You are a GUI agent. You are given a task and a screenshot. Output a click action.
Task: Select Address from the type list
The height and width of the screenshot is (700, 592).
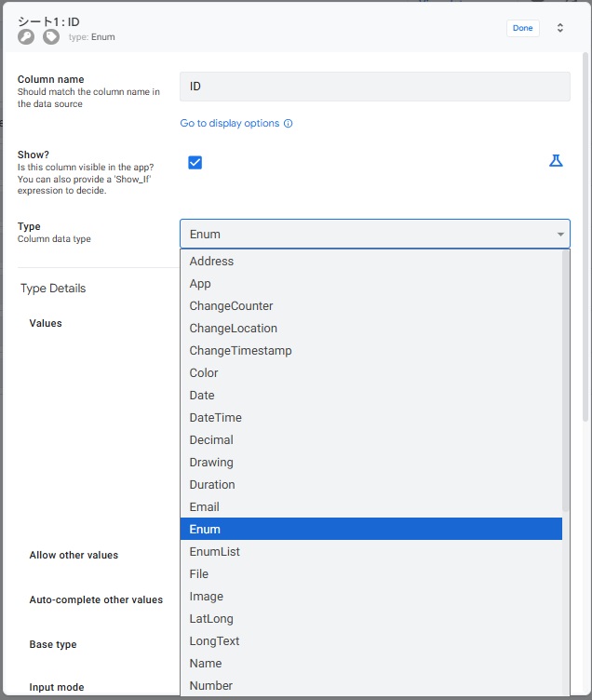click(x=212, y=262)
